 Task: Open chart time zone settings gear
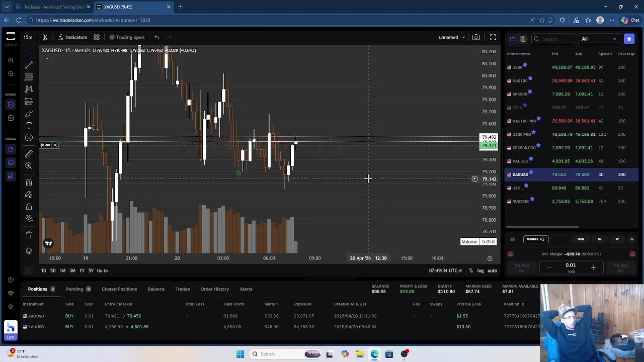[x=490, y=258]
